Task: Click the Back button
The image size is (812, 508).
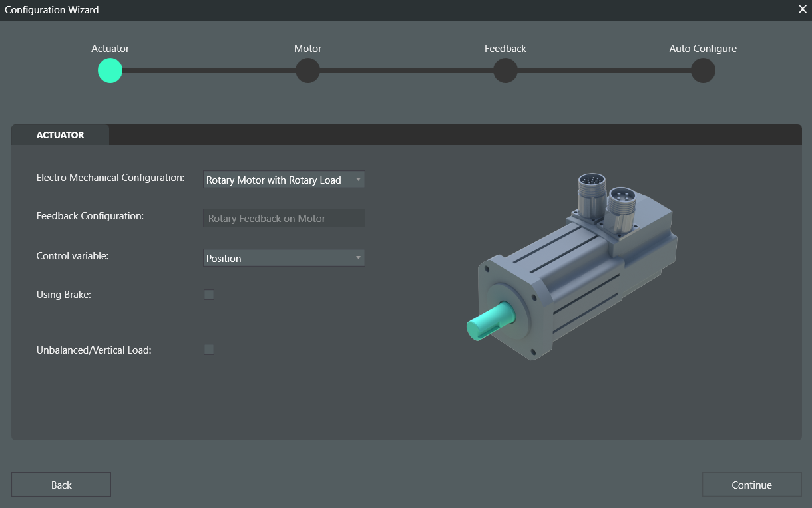Action: click(61, 485)
